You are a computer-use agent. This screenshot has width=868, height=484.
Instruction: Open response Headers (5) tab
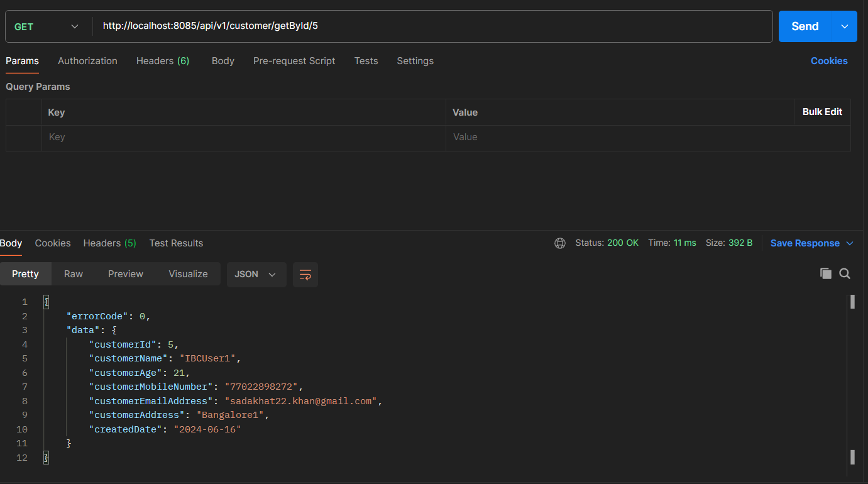tap(109, 243)
